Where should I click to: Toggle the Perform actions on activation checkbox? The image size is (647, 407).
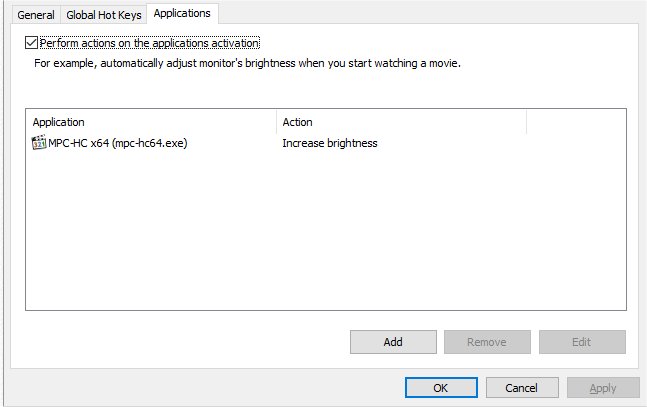tap(32, 43)
